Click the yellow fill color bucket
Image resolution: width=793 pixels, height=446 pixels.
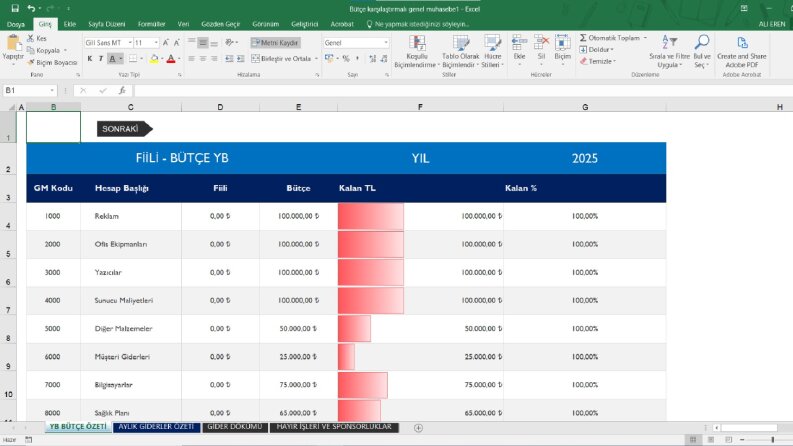pyautogui.click(x=154, y=59)
